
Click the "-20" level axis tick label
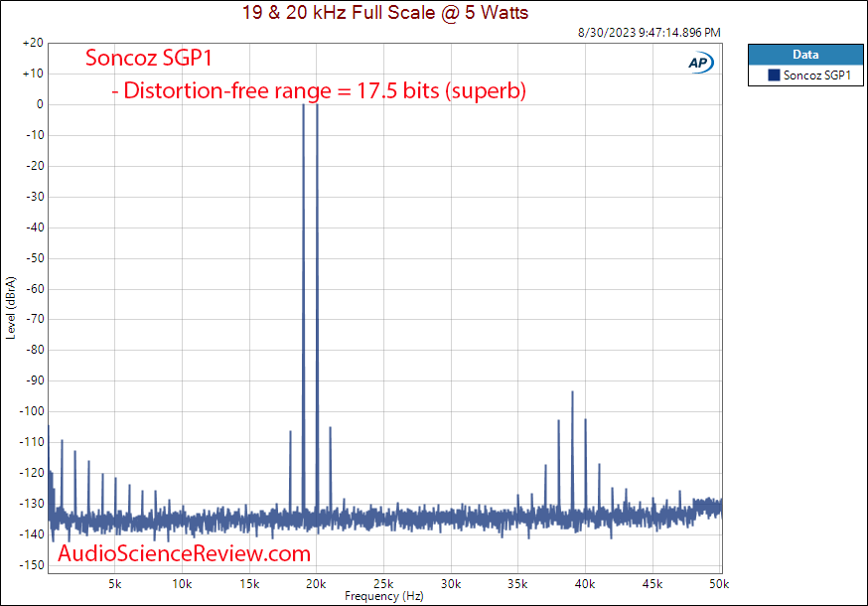pyautogui.click(x=35, y=166)
